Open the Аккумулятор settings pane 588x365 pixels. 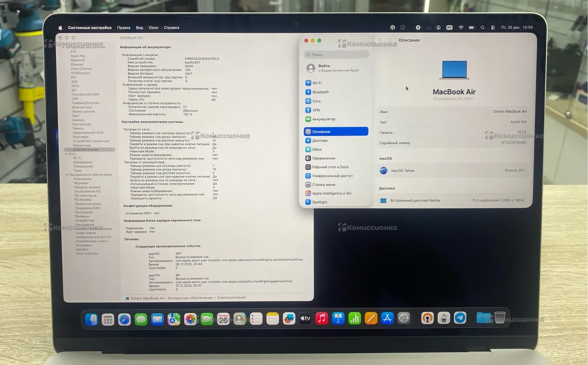point(323,119)
